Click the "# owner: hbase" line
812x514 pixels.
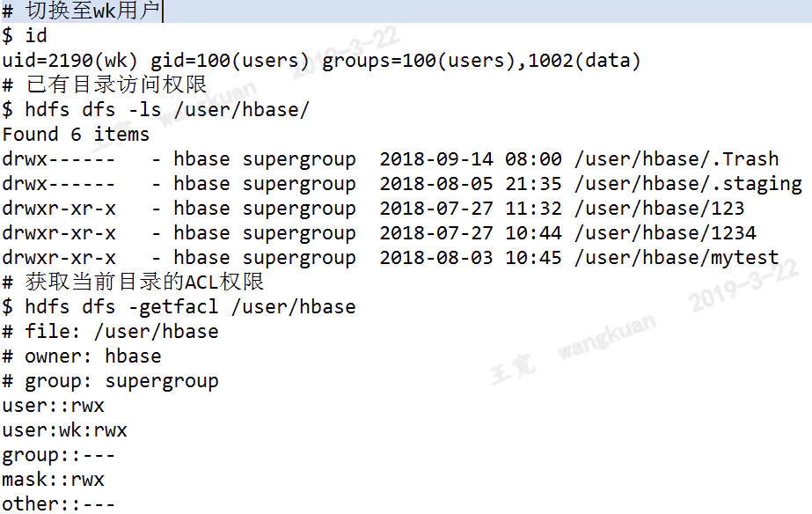click(x=82, y=356)
